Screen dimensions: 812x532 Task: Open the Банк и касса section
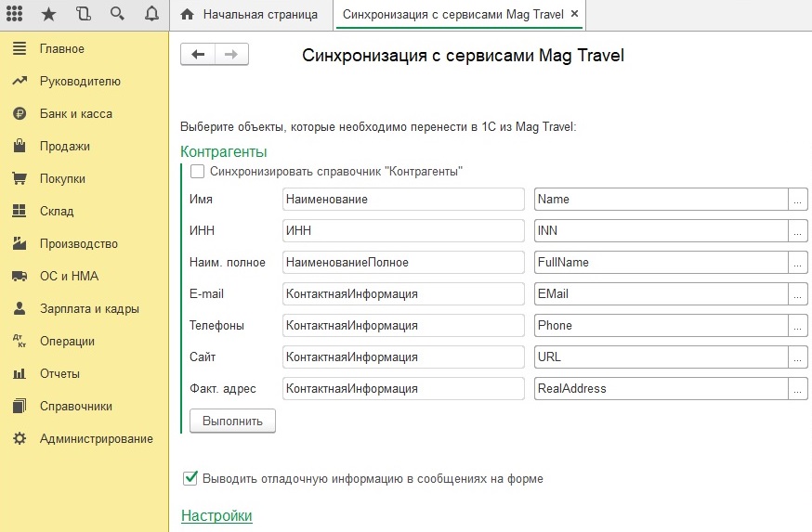click(76, 113)
